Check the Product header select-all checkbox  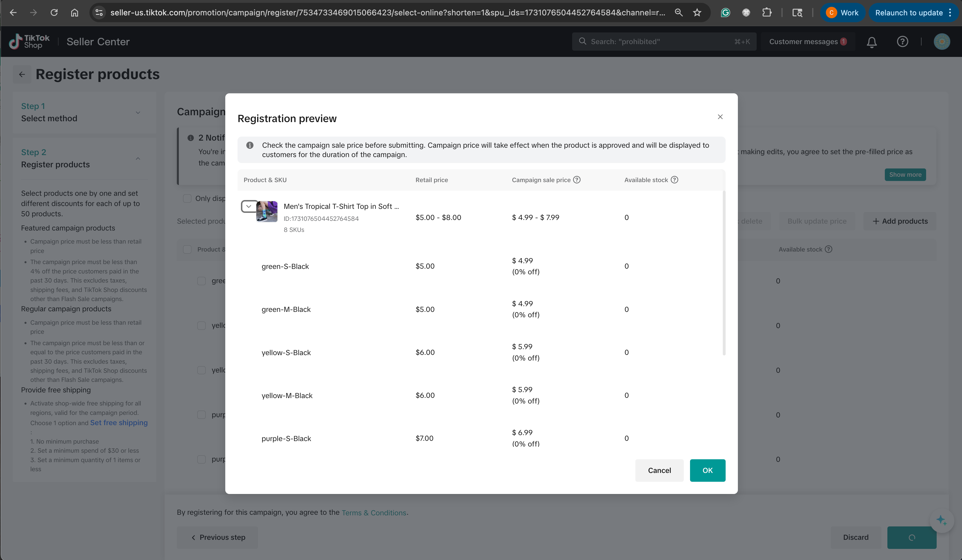(x=187, y=250)
